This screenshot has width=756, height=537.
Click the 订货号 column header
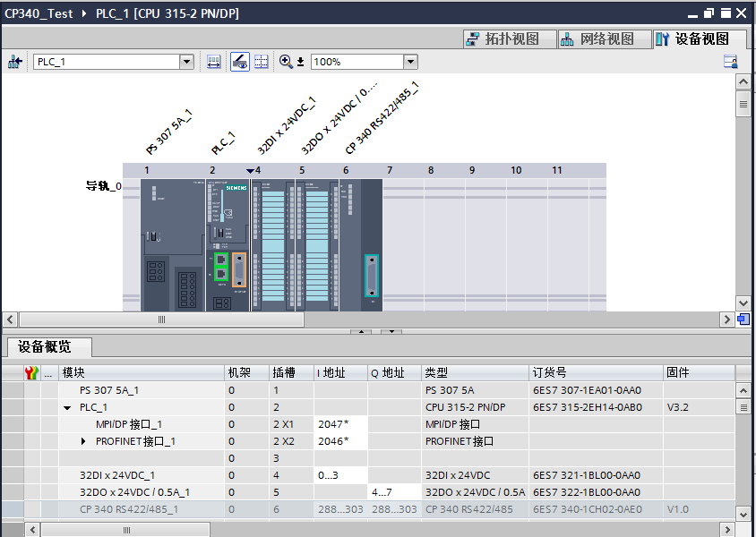coord(596,372)
